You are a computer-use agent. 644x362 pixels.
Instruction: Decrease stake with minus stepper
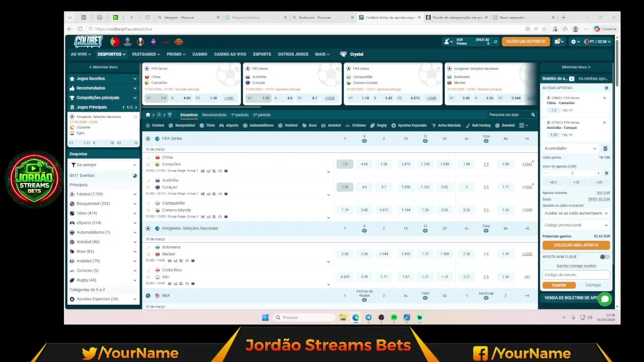point(546,173)
